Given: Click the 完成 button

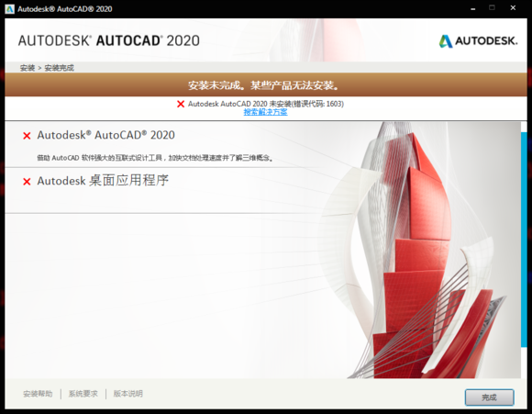Looking at the screenshot, I should (x=489, y=397).
